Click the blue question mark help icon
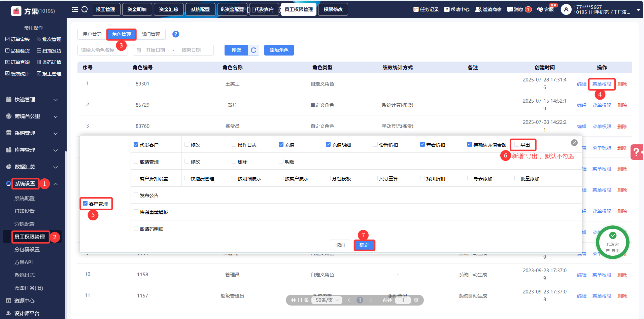 pyautogui.click(x=176, y=34)
